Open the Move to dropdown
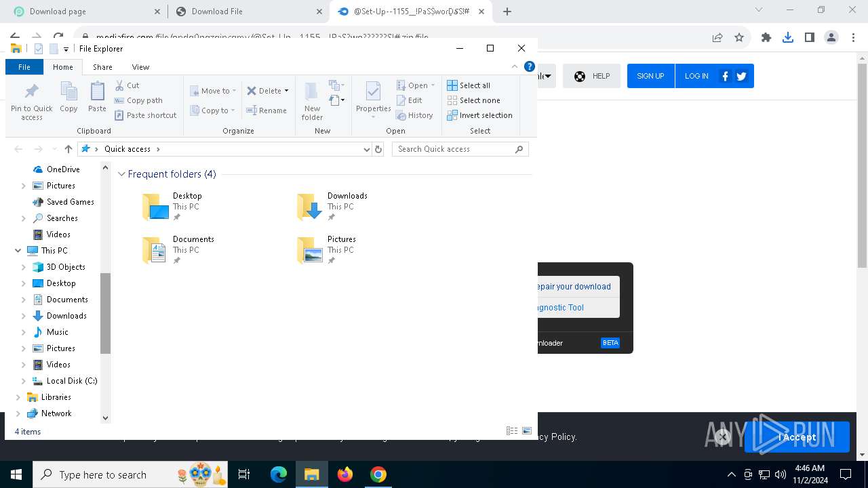This screenshot has width=868, height=488. 213,90
